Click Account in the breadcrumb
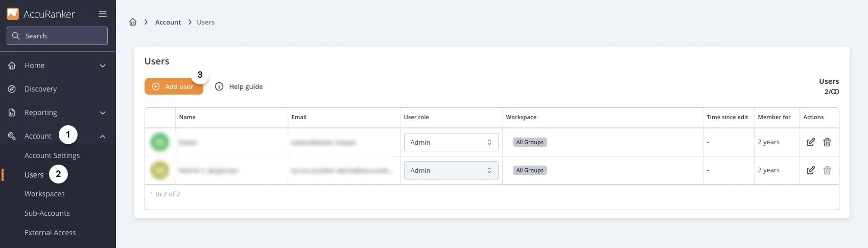 click(168, 22)
